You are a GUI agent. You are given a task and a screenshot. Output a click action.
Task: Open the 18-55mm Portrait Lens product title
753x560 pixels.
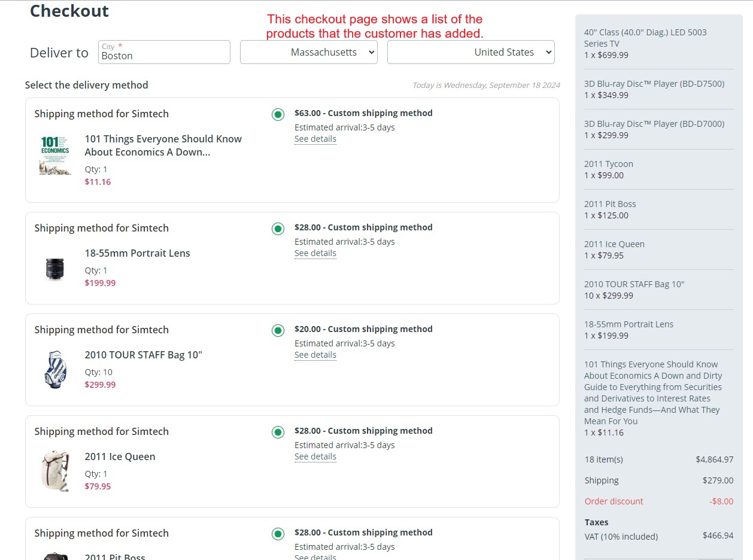137,253
